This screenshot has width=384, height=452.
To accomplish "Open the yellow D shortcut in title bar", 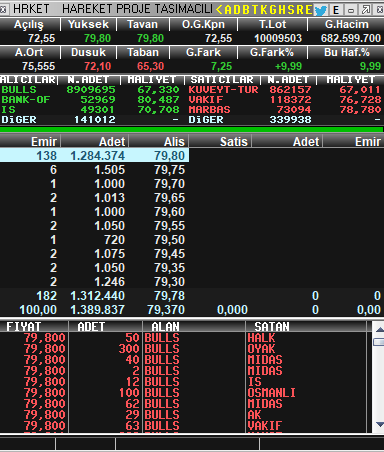I will pos(237,9).
